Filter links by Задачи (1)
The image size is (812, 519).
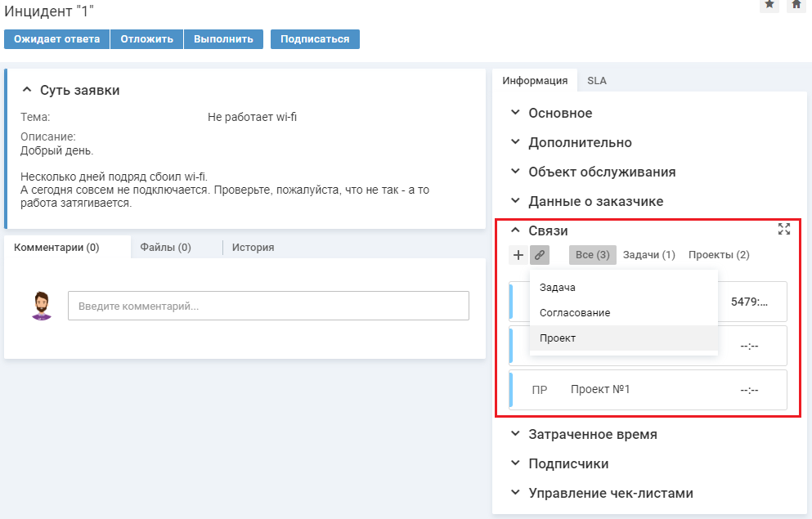(x=648, y=255)
